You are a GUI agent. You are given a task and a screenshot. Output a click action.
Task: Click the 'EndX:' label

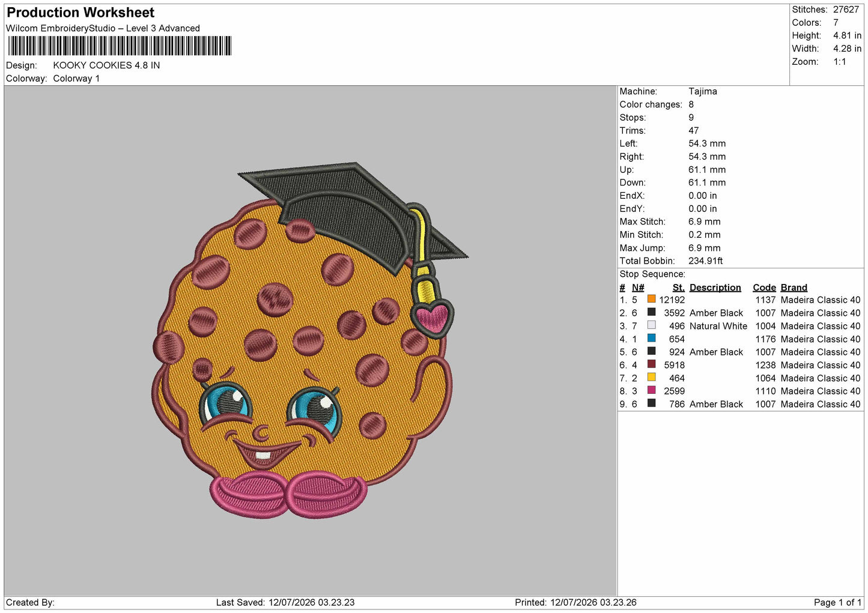[632, 196]
